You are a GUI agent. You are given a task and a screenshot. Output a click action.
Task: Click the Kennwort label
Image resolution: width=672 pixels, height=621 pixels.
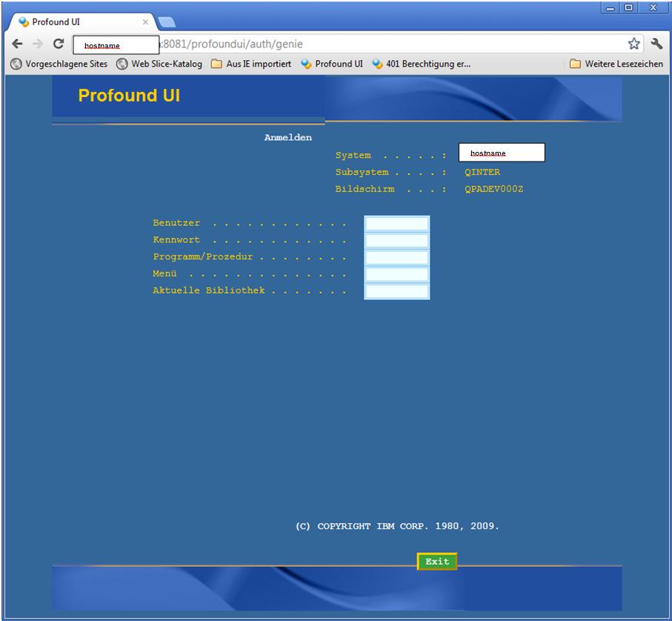(x=176, y=239)
